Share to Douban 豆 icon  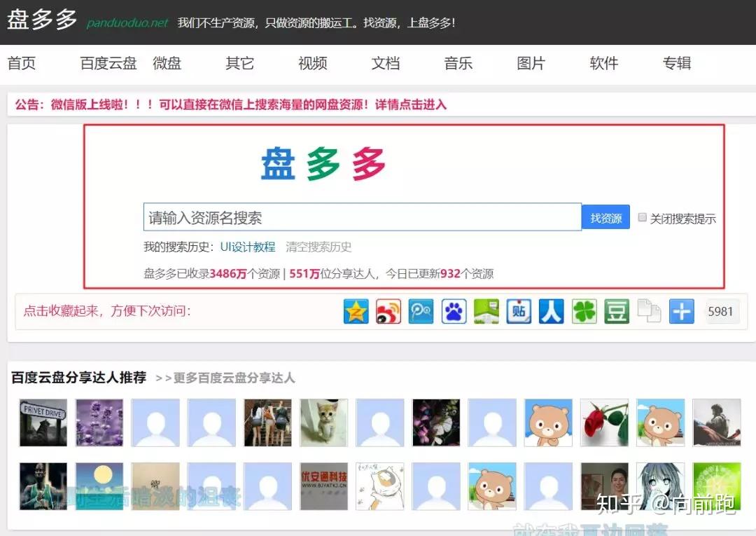tap(617, 311)
